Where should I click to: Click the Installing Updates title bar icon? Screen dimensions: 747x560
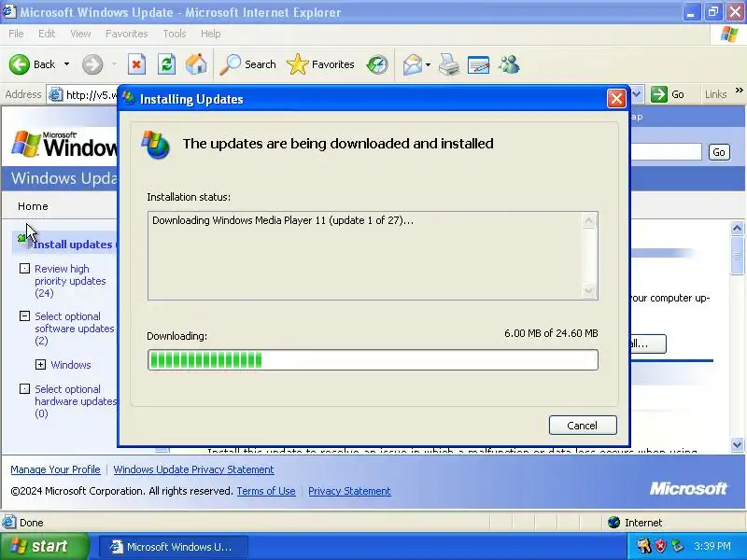129,98
